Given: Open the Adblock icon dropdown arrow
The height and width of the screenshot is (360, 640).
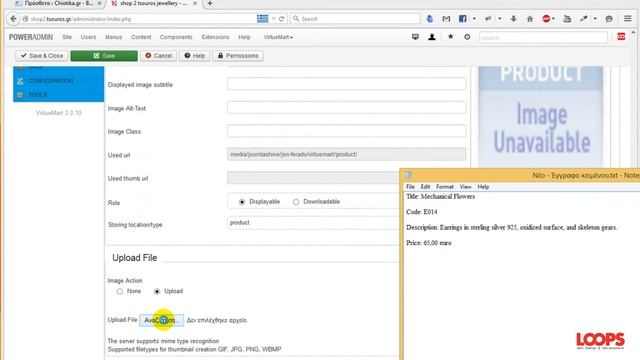Looking at the screenshot, I should 553,19.
